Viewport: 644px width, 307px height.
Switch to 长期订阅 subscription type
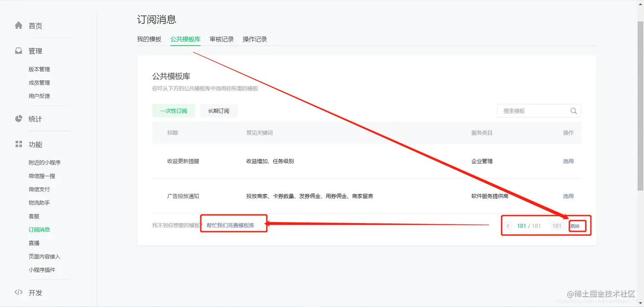point(218,110)
